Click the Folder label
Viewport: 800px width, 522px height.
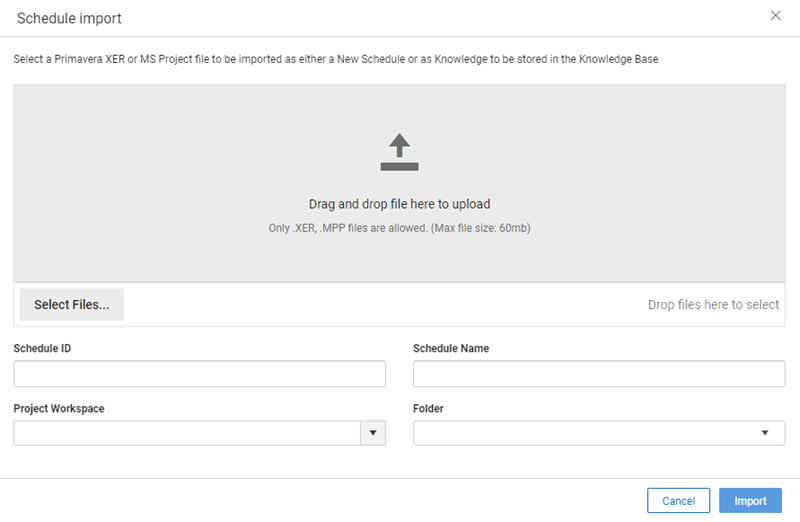[428, 409]
